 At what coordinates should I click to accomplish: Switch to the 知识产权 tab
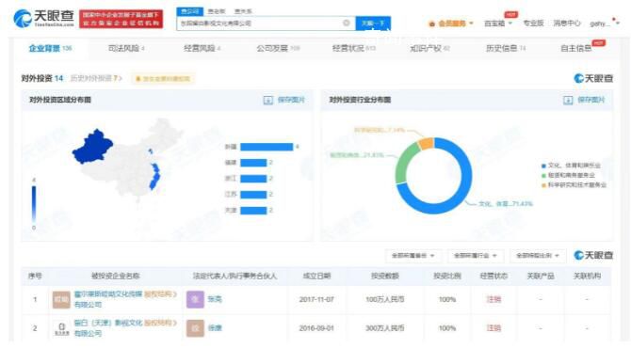[429, 48]
